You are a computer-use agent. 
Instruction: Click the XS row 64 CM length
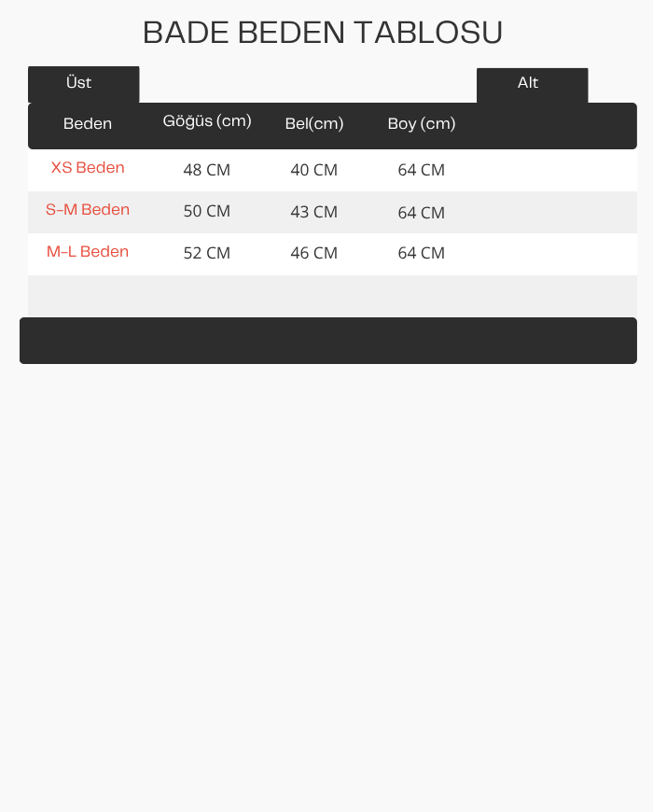(x=422, y=170)
